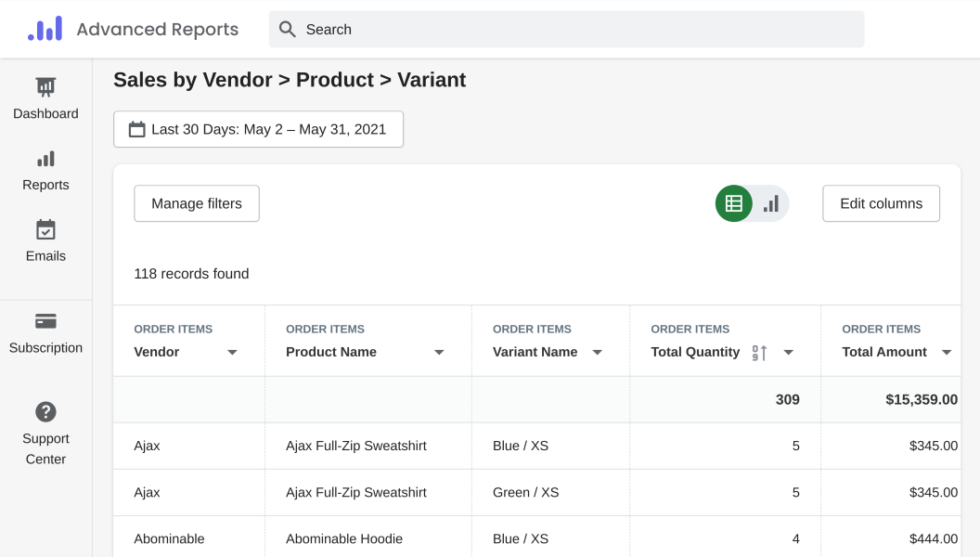Click the total quantity summary 309
980x557 pixels.
click(788, 399)
